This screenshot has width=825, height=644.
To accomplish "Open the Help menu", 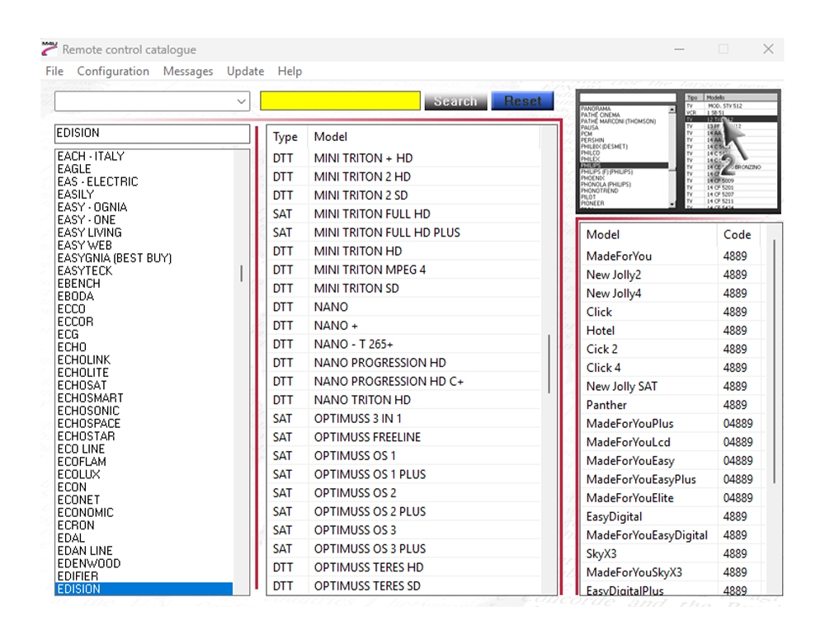I will coord(290,72).
